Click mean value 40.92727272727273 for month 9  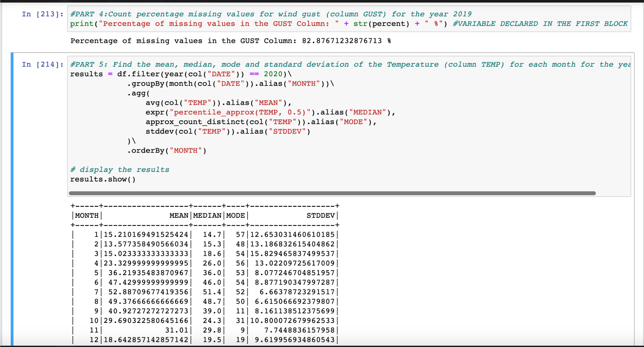(x=148, y=311)
